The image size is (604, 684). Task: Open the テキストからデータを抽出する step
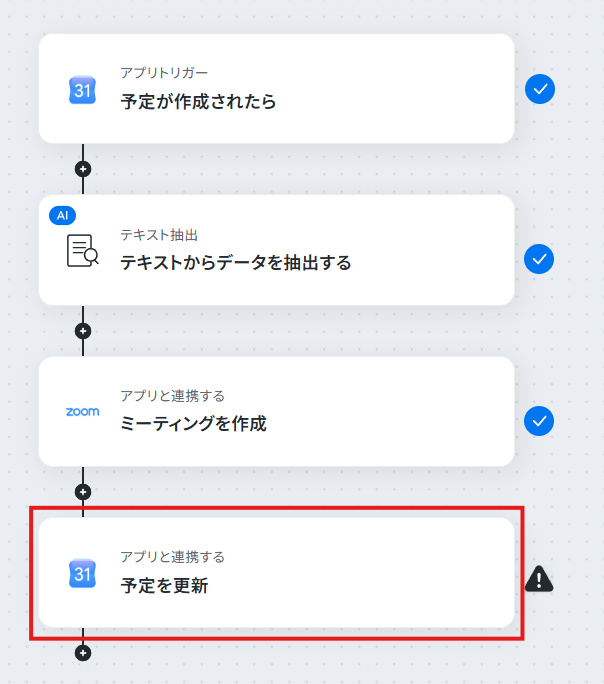pyautogui.click(x=276, y=250)
